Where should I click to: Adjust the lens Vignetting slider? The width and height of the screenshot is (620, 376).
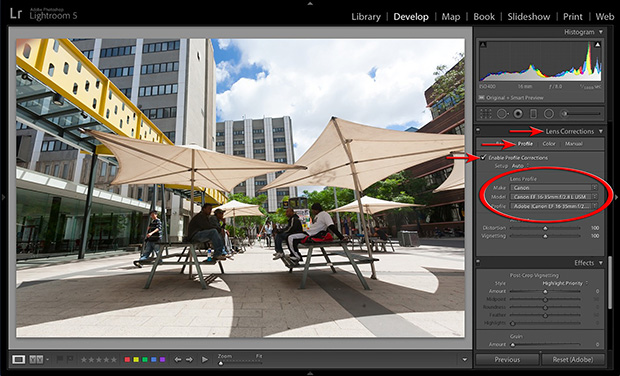pyautogui.click(x=545, y=236)
